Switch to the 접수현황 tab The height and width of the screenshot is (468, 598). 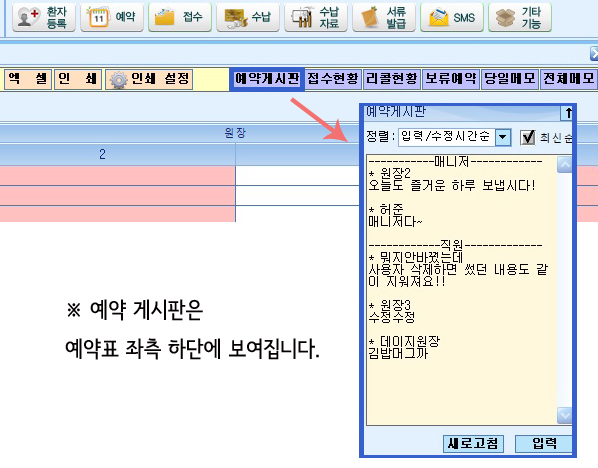pos(333,79)
